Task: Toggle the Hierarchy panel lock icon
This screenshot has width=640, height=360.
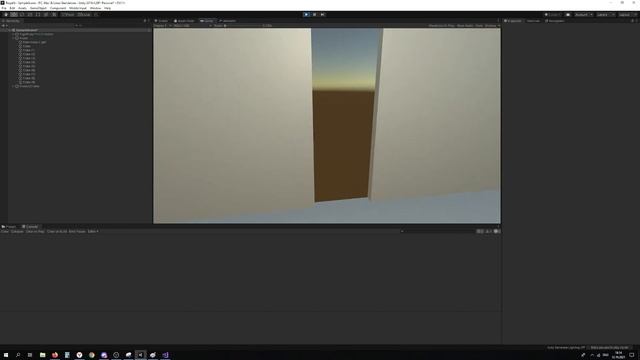Action: coord(144,21)
